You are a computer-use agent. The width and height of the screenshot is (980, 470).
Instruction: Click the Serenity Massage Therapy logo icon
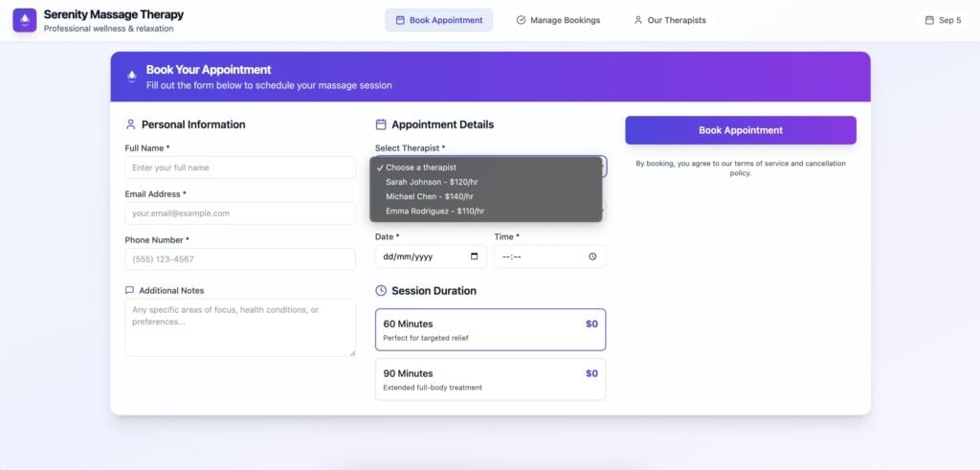pos(25,20)
